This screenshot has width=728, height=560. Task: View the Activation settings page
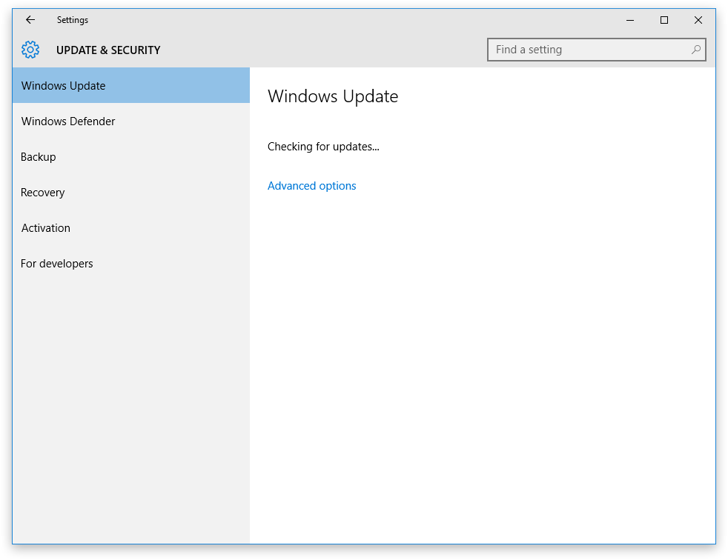point(45,227)
